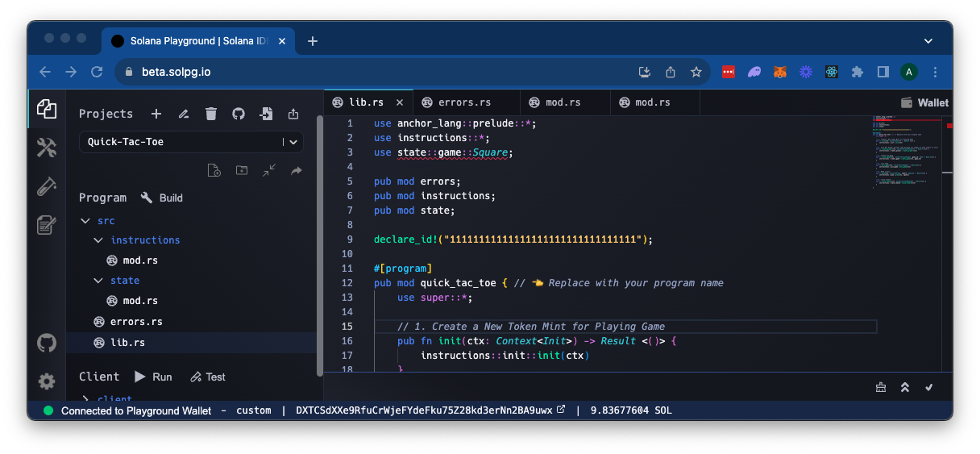
Task: Switch to the first mod.rs editor tab
Action: pos(555,102)
